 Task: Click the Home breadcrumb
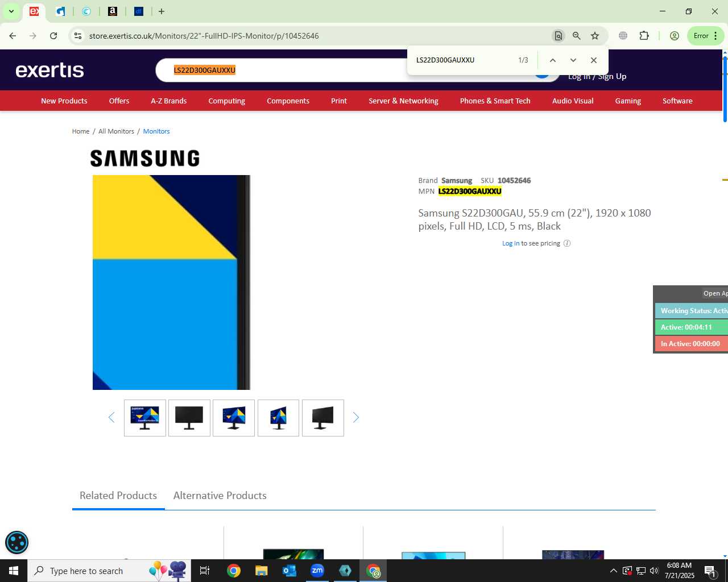click(x=80, y=131)
